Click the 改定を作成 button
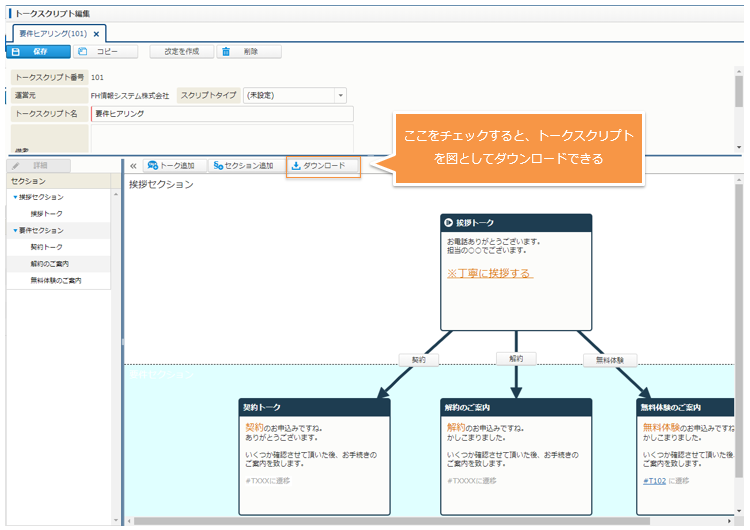Screen dimensions: 750x530 181,51
